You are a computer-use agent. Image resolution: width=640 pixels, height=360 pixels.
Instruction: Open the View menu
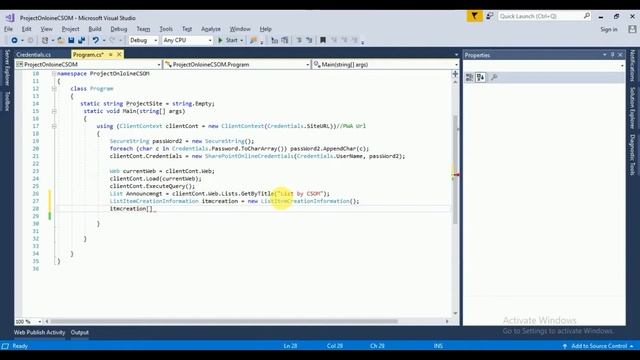coord(46,29)
